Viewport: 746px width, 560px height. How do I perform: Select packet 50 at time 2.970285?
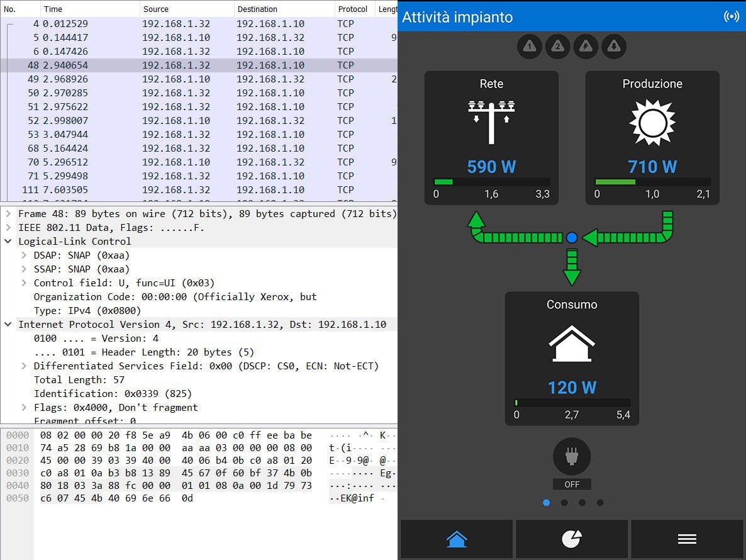click(199, 92)
